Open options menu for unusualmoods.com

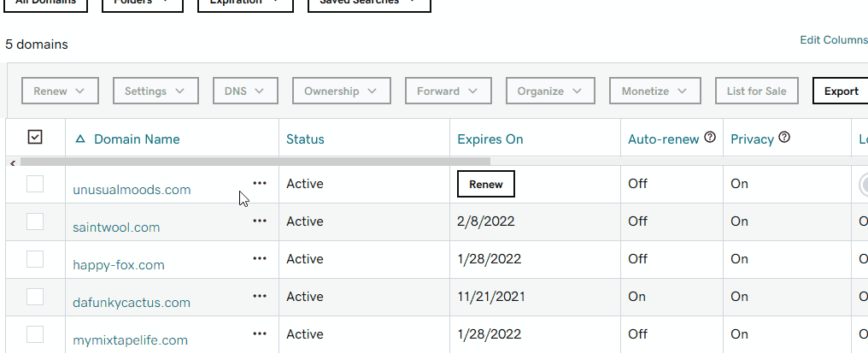(x=259, y=183)
